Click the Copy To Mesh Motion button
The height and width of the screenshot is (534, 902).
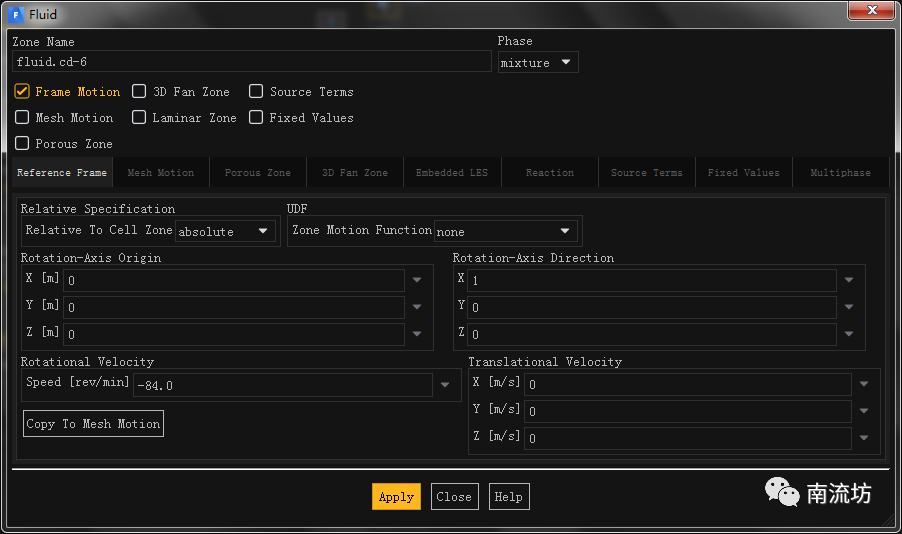[93, 424]
